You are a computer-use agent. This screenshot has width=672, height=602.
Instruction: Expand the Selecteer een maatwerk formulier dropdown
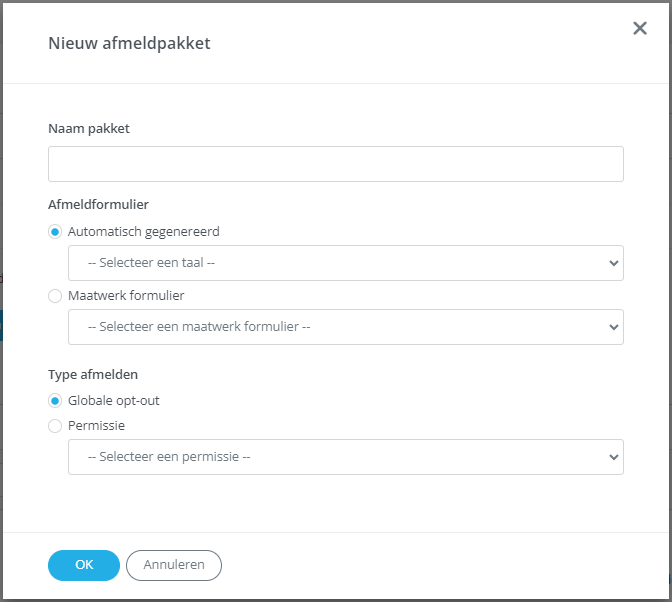tap(345, 327)
